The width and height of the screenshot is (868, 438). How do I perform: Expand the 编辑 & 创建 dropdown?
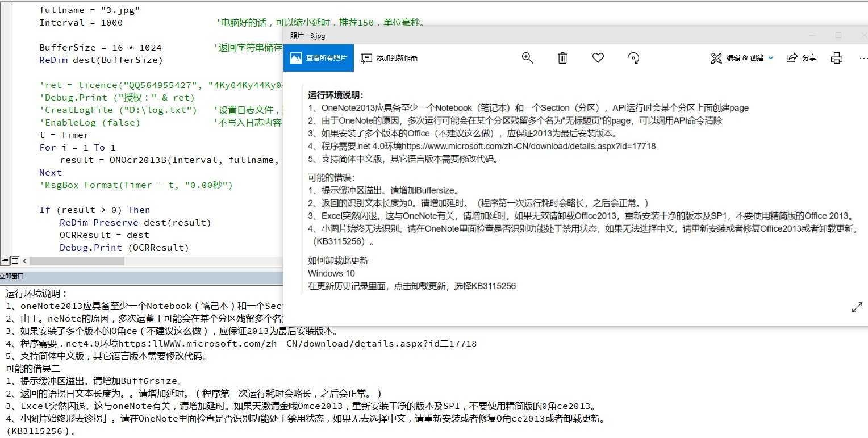[742, 58]
